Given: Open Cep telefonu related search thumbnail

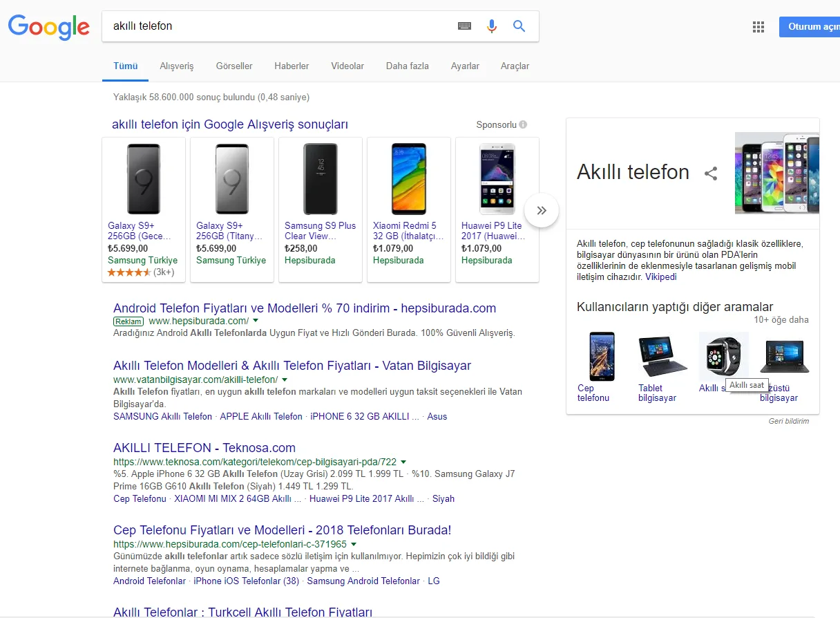Looking at the screenshot, I should pos(601,356).
